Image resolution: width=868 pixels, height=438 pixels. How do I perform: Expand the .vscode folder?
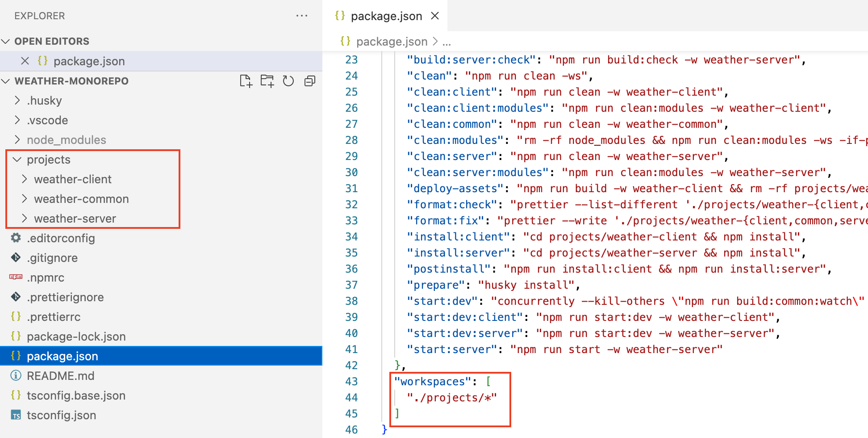[17, 120]
